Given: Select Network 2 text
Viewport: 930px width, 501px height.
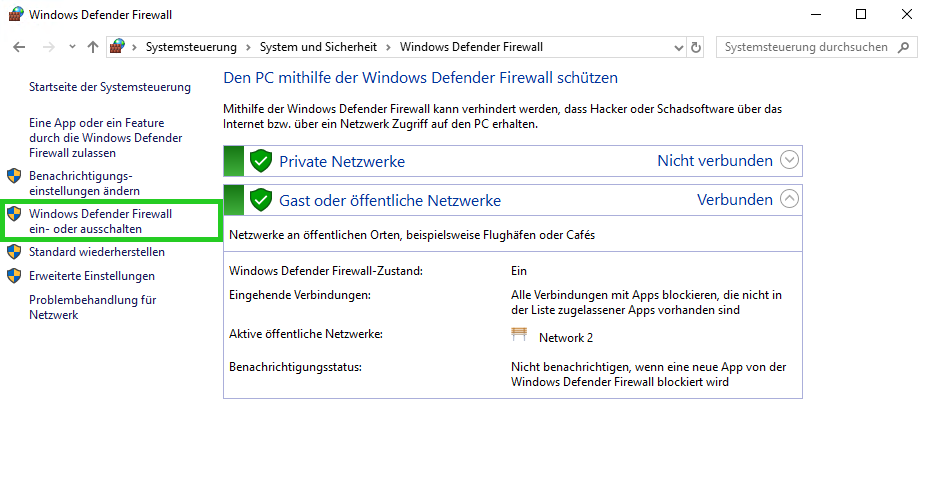Looking at the screenshot, I should (x=566, y=337).
